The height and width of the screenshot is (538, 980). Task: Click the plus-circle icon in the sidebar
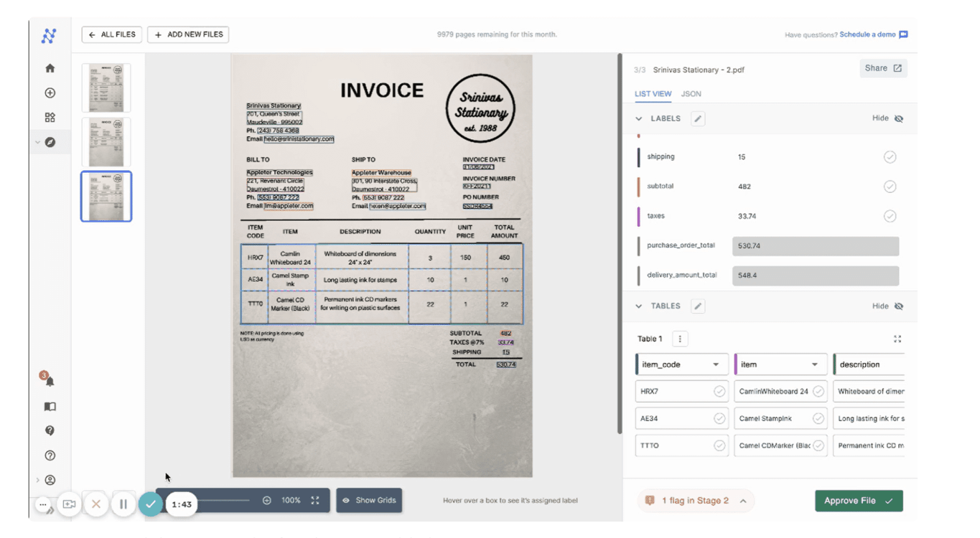[x=50, y=92]
